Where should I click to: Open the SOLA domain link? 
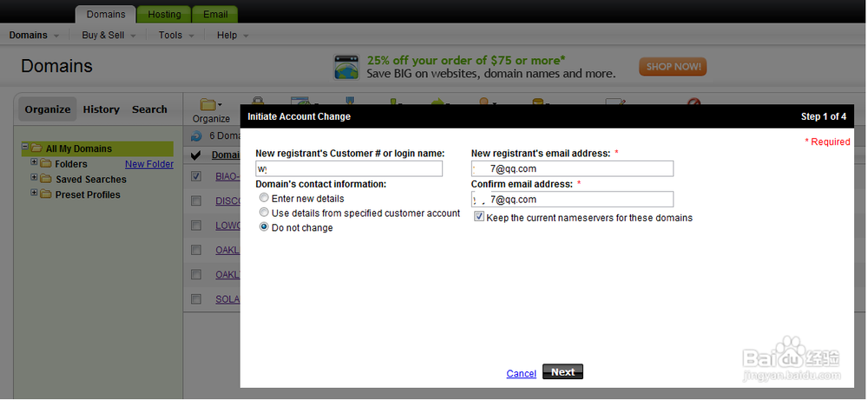227,299
